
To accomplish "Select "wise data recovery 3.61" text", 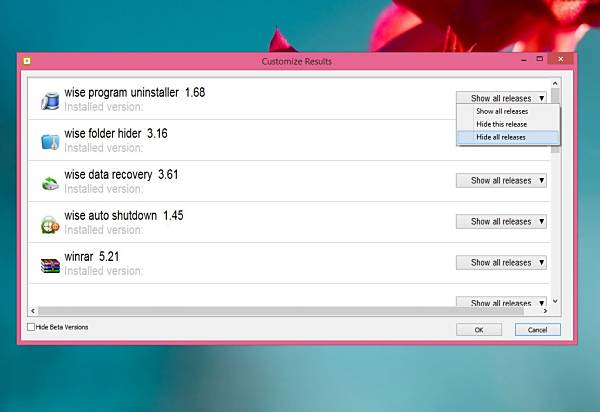I will (x=121, y=174).
